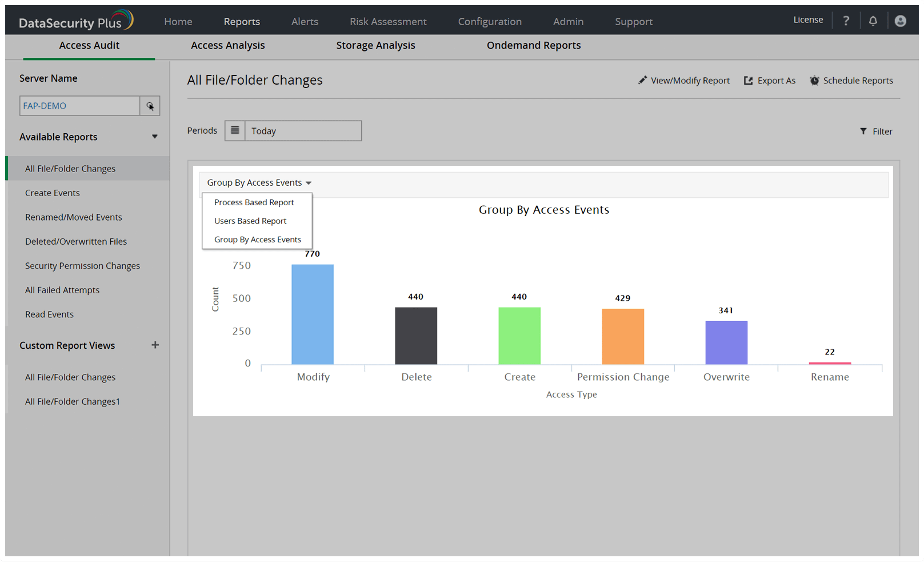Image resolution: width=924 pixels, height=562 pixels.
Task: Click inside the Server Name input field
Action: coord(79,106)
